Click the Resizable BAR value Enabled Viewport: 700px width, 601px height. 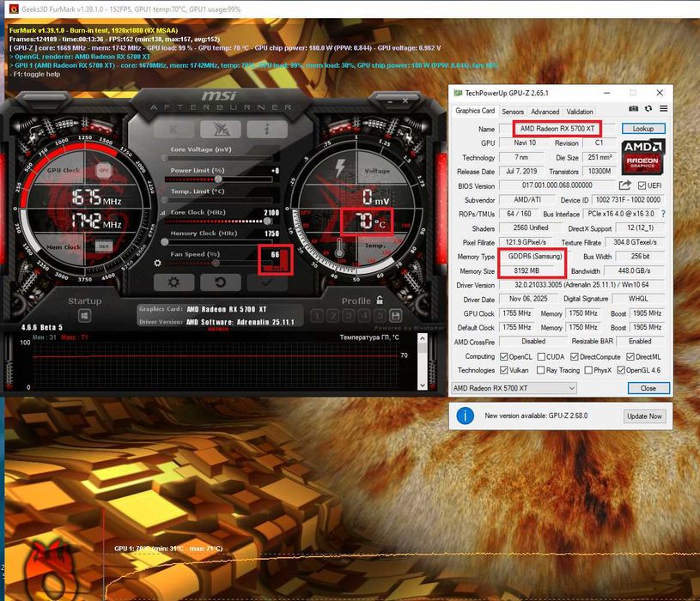[x=640, y=342]
